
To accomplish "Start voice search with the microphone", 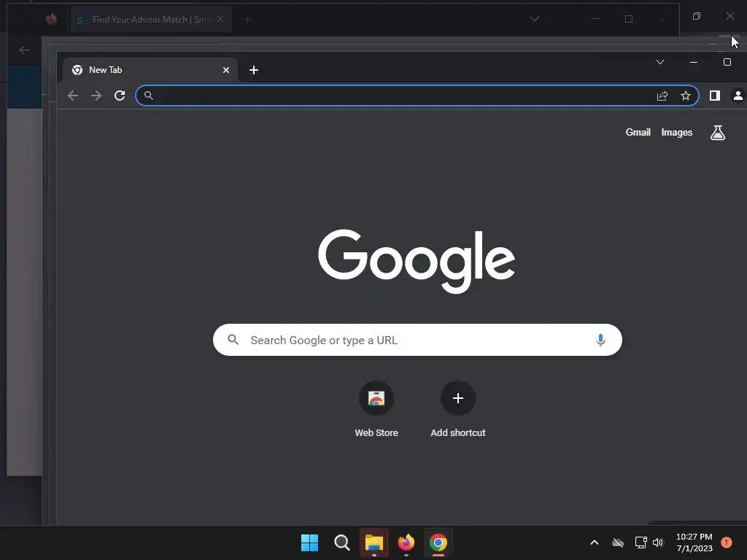I will (x=600, y=340).
